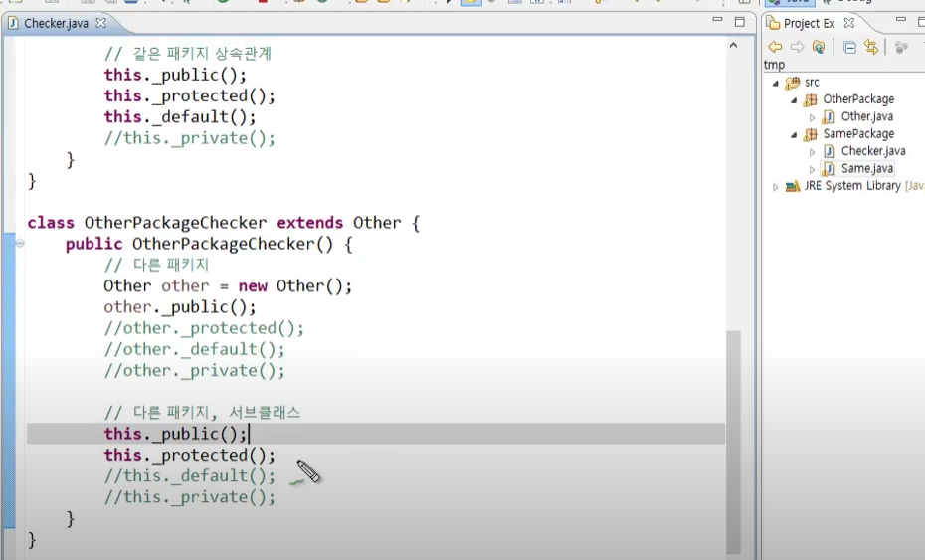The height and width of the screenshot is (560, 925).
Task: Click the editor scrollbar up arrow
Action: coord(733,46)
